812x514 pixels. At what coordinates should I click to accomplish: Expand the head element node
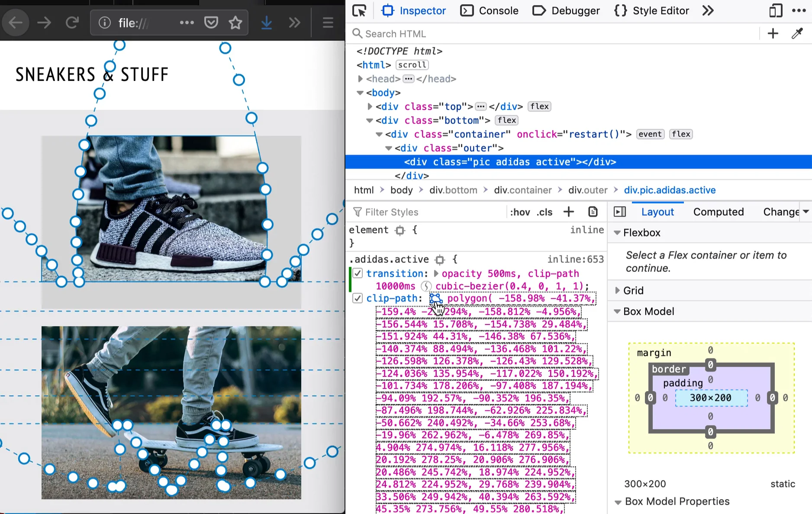point(360,79)
